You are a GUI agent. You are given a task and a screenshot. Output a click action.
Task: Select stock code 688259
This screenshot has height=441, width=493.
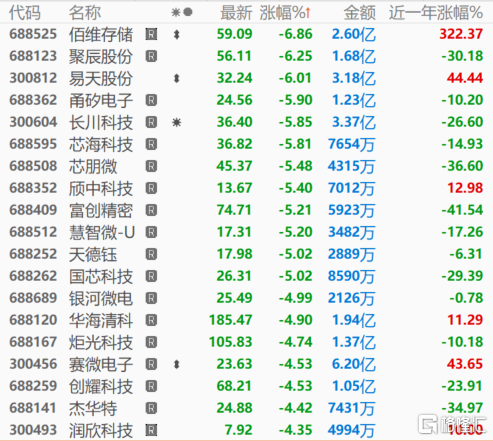tap(33, 386)
